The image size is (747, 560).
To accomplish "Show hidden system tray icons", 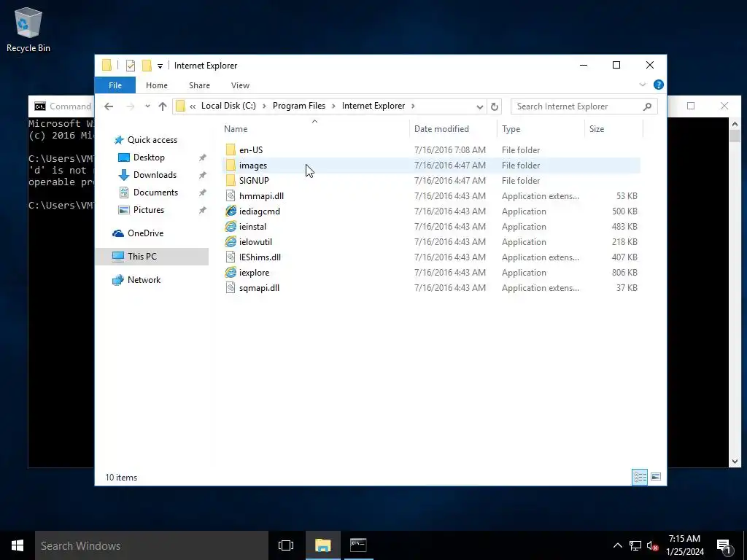I will click(x=617, y=545).
